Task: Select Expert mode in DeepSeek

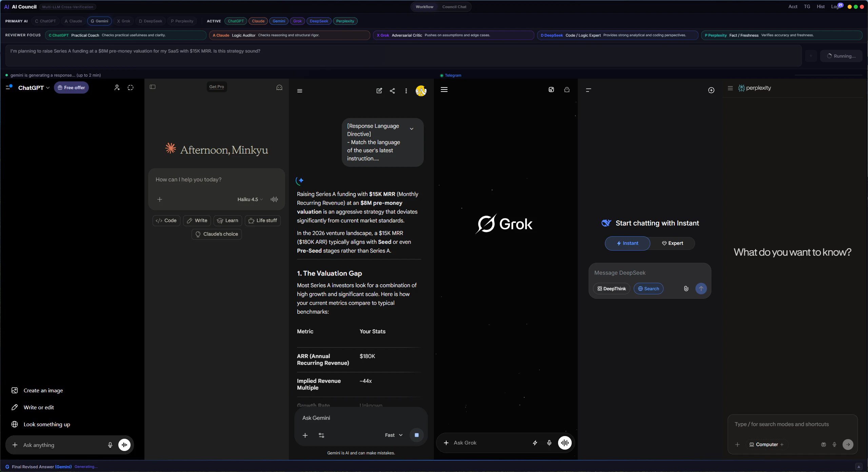Action: (672, 243)
